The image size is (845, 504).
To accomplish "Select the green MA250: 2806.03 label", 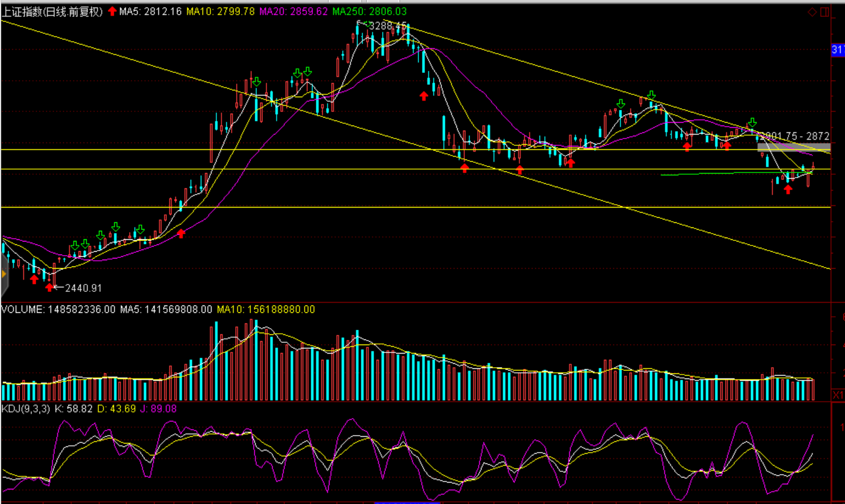I will pyautogui.click(x=369, y=11).
